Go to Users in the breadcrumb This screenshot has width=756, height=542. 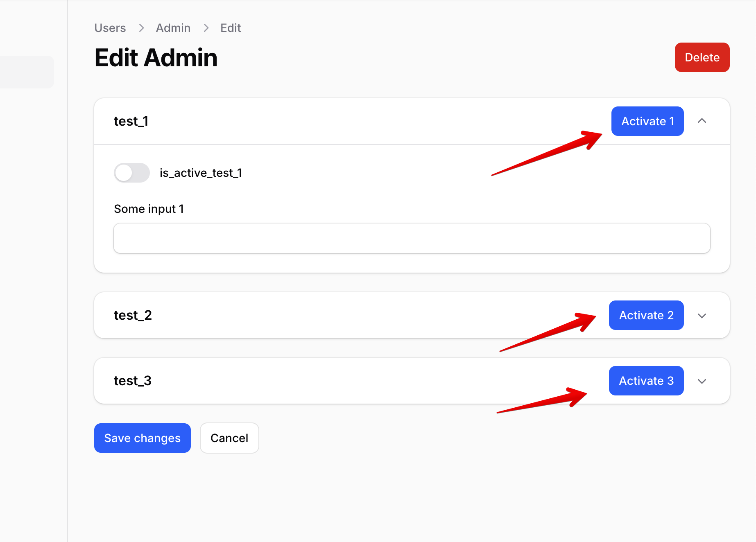(110, 28)
